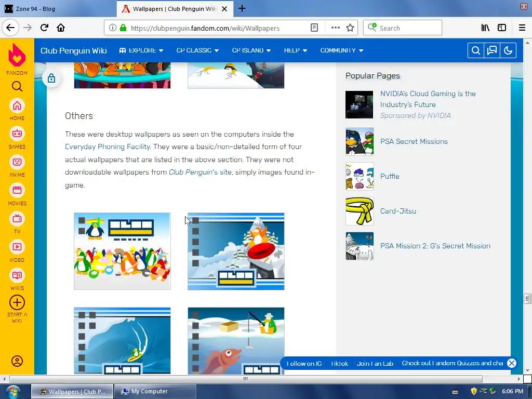Open My Computer from the taskbar

tap(155, 391)
